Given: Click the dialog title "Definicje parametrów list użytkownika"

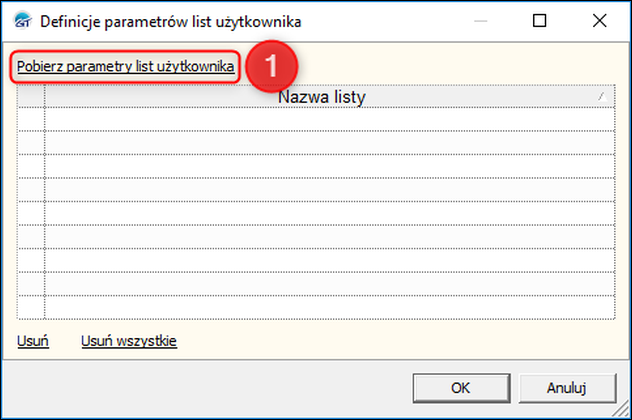Looking at the screenshot, I should [x=170, y=21].
